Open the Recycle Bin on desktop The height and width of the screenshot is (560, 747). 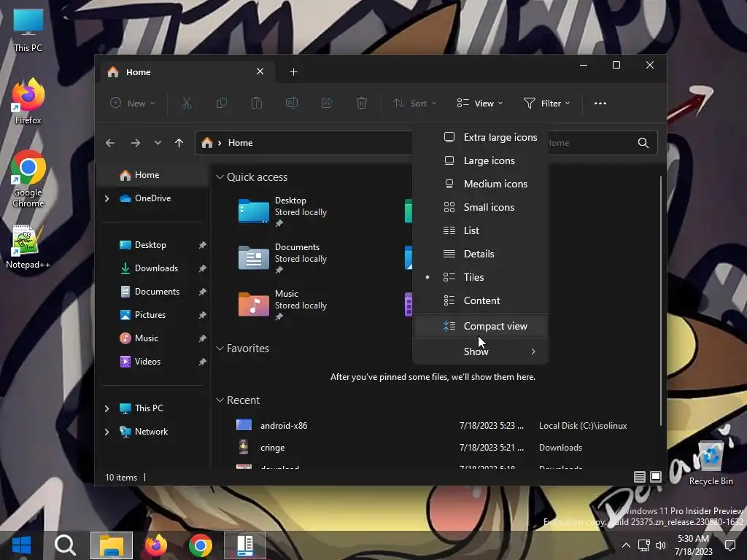point(711,463)
